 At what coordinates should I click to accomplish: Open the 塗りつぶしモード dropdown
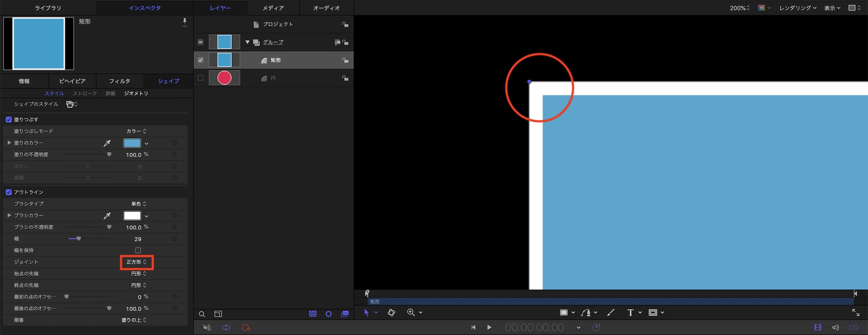coord(136,131)
